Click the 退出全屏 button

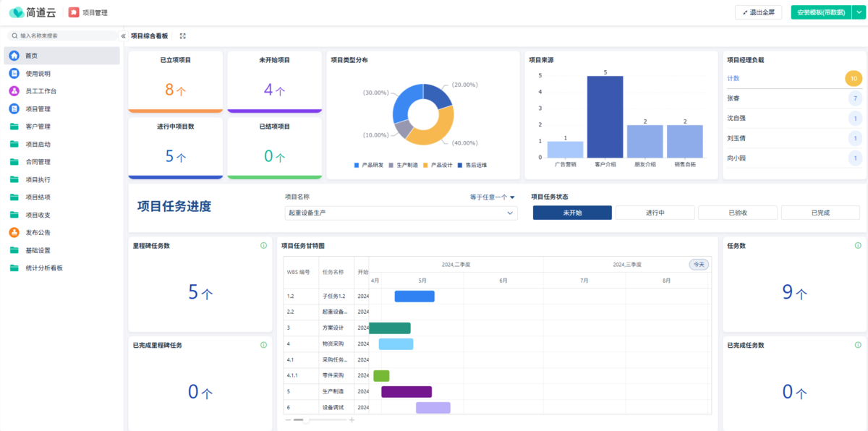[758, 12]
